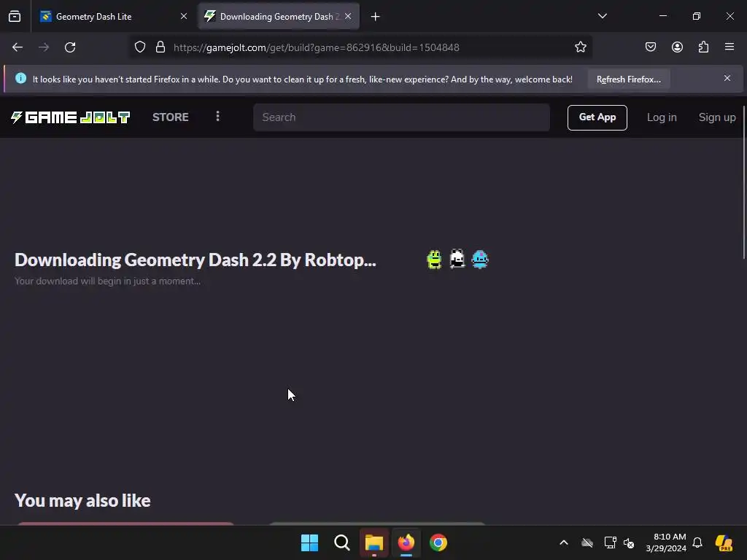Go back to previous page
The width and height of the screenshot is (747, 560).
point(18,47)
